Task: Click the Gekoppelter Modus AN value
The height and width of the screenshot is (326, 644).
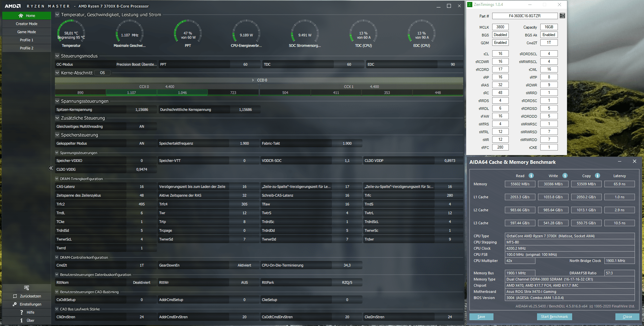Action: 142,143
